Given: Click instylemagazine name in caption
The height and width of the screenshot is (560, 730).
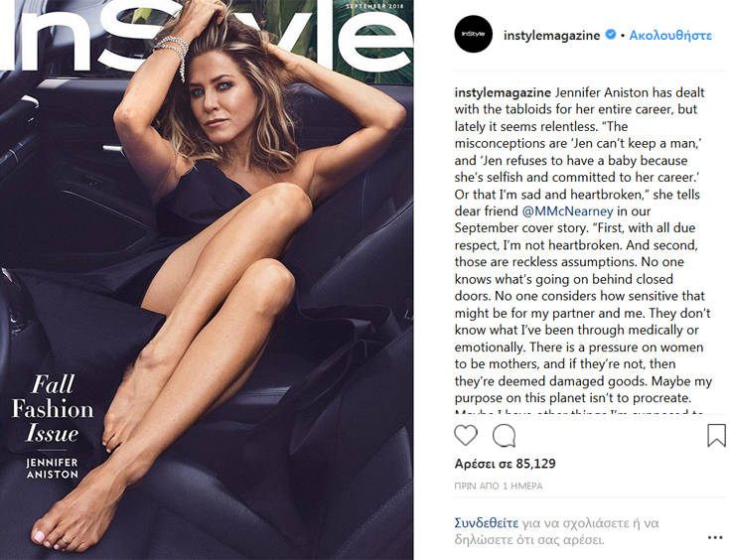Looking at the screenshot, I should (503, 92).
